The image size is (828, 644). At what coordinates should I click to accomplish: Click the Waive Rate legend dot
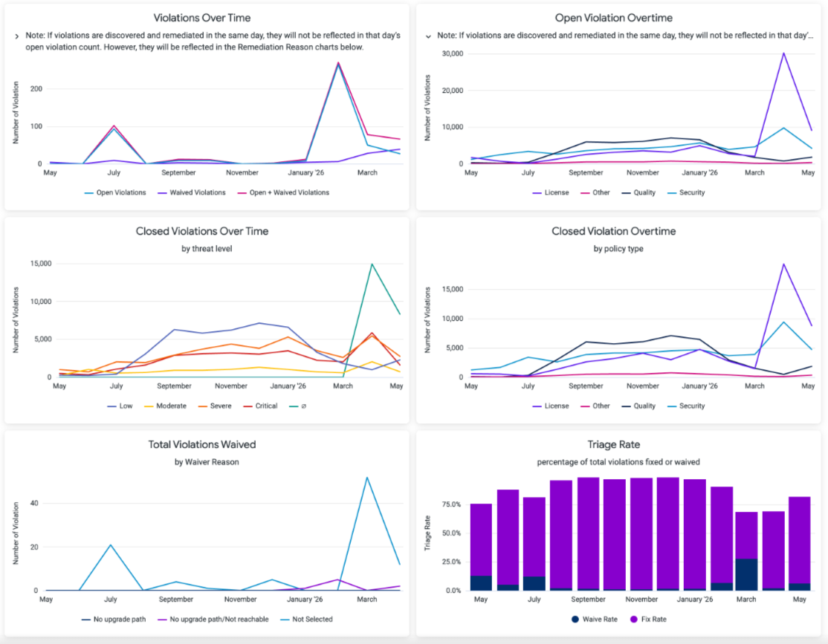pyautogui.click(x=575, y=619)
